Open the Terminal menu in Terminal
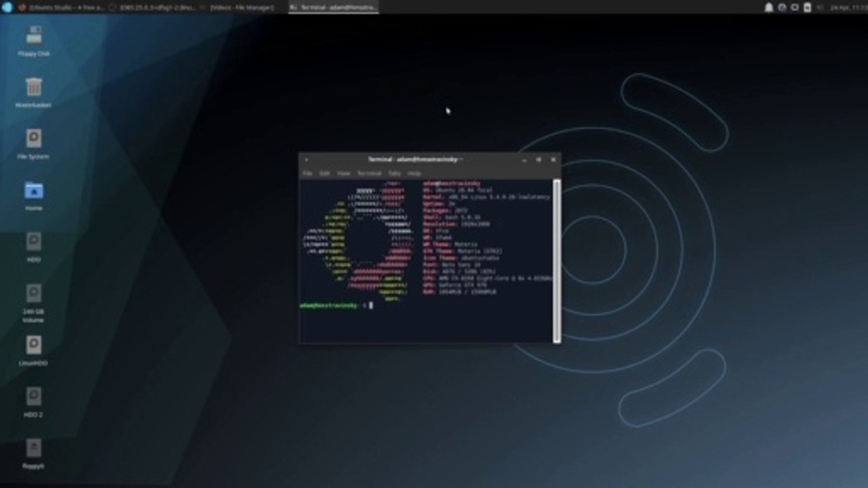The height and width of the screenshot is (488, 868). point(370,174)
